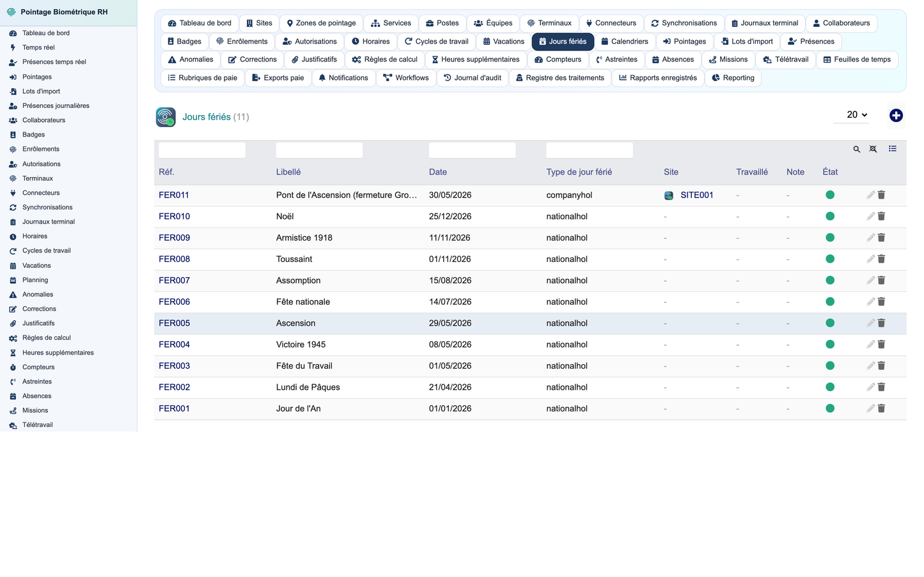This screenshot has width=924, height=577.
Task: Sort by the Date column header
Action: pyautogui.click(x=437, y=172)
